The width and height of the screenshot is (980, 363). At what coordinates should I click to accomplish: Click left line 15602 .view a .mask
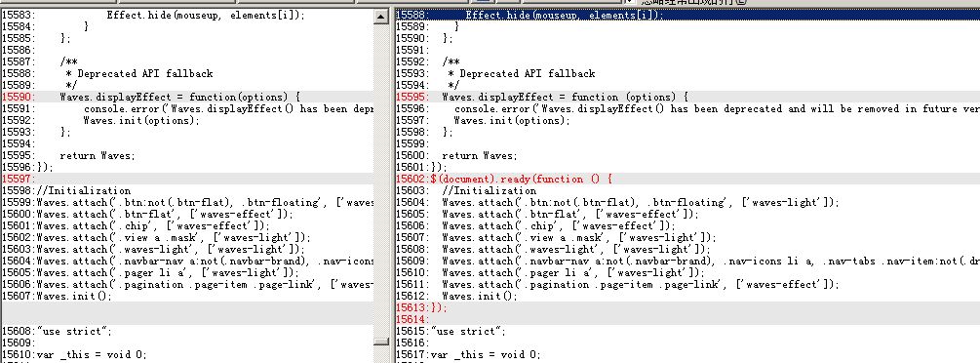tap(187, 238)
